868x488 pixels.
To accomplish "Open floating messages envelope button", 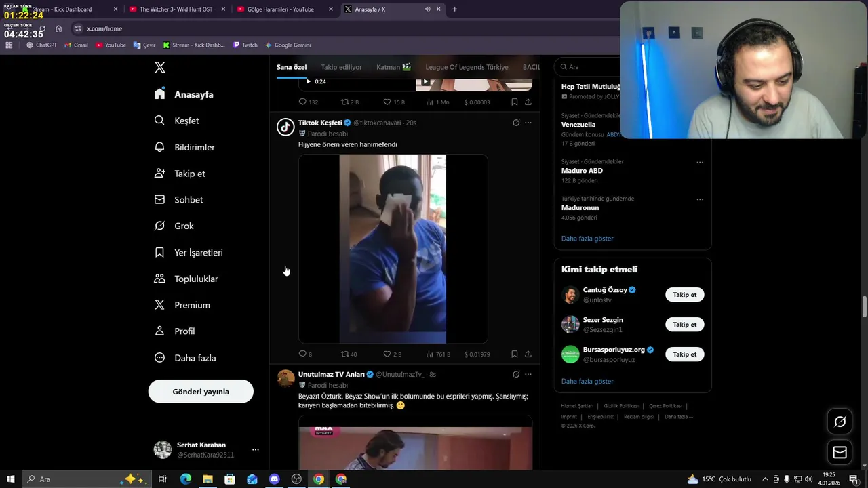I will click(x=840, y=452).
